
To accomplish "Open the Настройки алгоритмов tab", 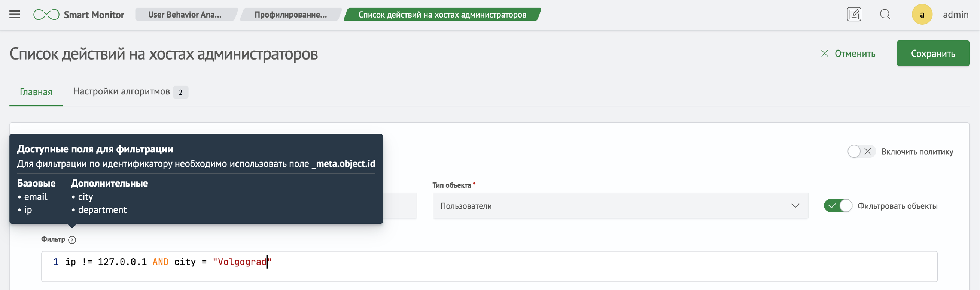I will point(121,92).
